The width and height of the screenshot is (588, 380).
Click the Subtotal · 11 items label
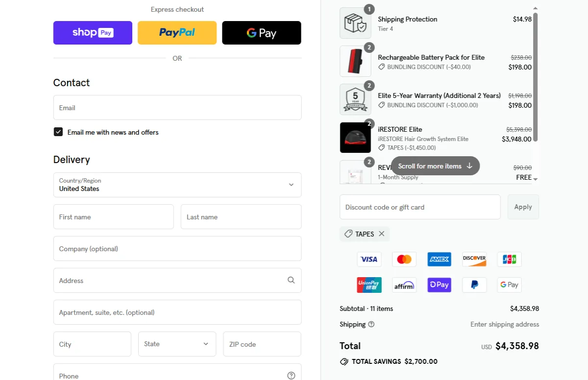point(367,309)
